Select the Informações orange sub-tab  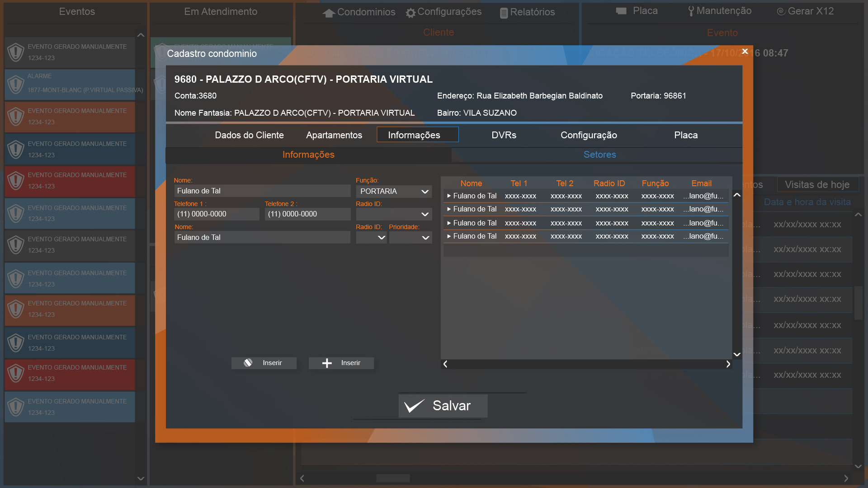[308, 155]
